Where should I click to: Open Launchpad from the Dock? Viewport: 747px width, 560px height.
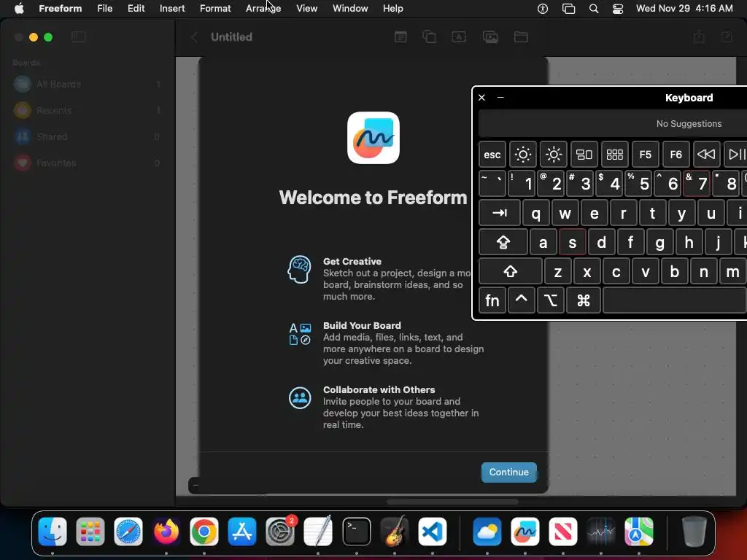pyautogui.click(x=90, y=532)
